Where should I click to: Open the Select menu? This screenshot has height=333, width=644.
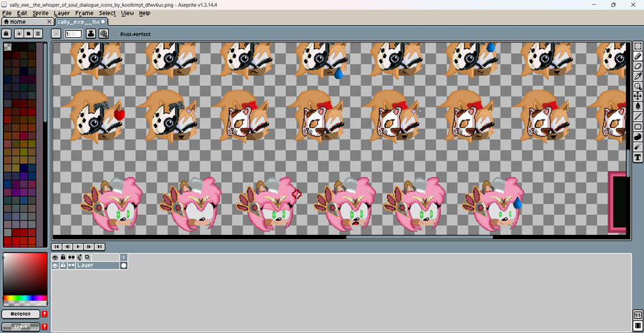pos(107,13)
